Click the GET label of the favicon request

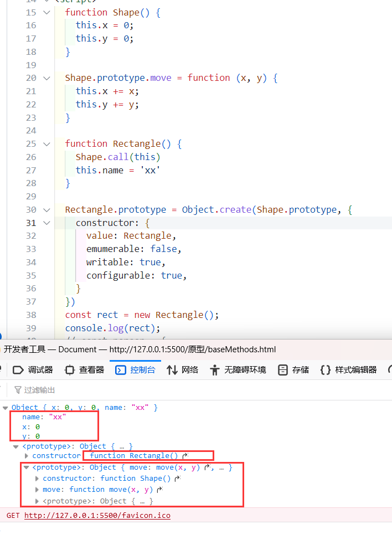point(13,516)
